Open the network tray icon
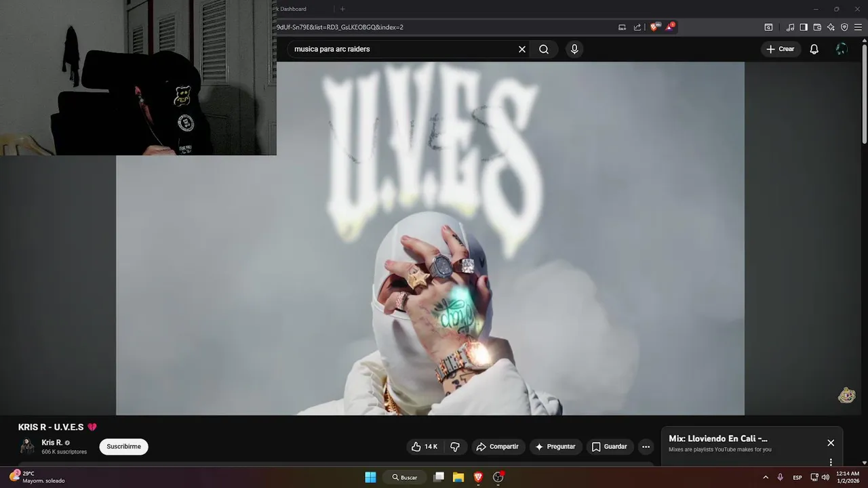The width and height of the screenshot is (868, 488). point(814,477)
